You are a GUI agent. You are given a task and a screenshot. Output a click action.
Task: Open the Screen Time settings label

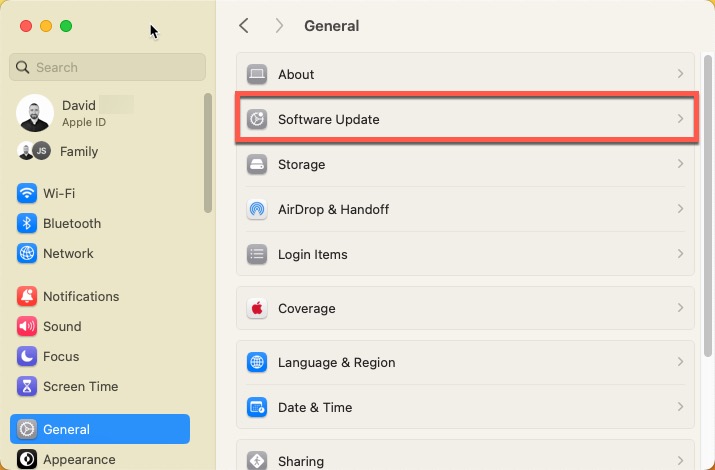(x=81, y=387)
